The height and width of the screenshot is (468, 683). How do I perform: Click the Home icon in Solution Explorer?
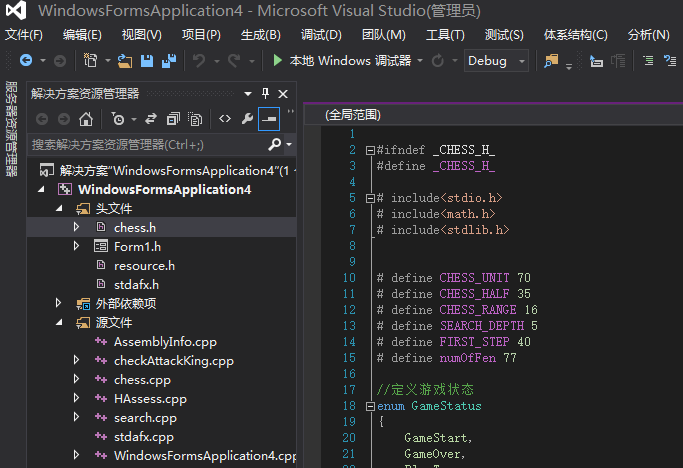coord(86,119)
